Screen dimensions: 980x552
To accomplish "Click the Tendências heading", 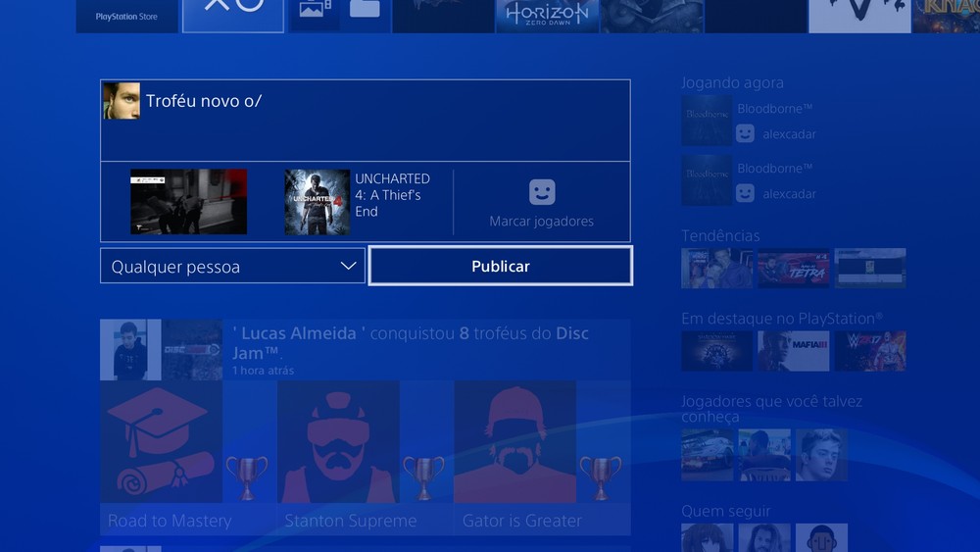I will (720, 235).
